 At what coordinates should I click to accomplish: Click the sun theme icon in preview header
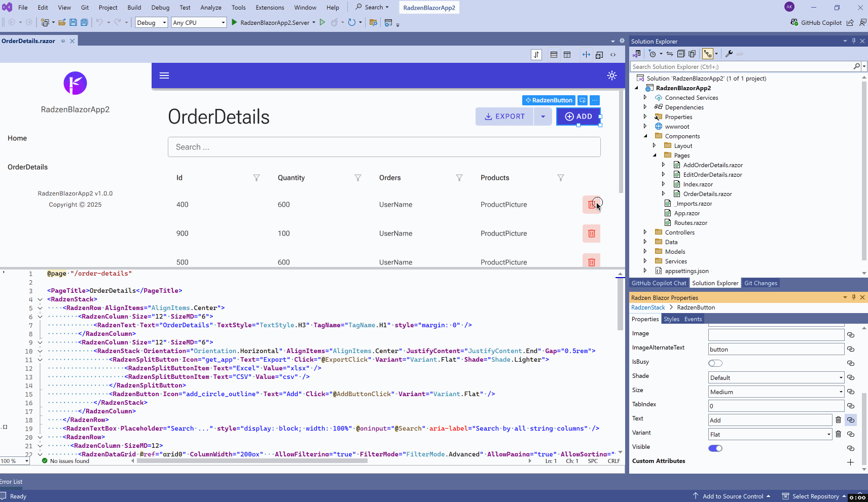612,75
